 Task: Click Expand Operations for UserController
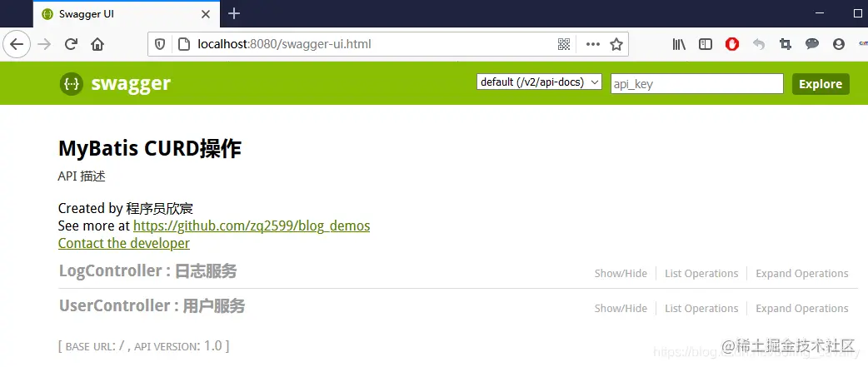pos(802,309)
